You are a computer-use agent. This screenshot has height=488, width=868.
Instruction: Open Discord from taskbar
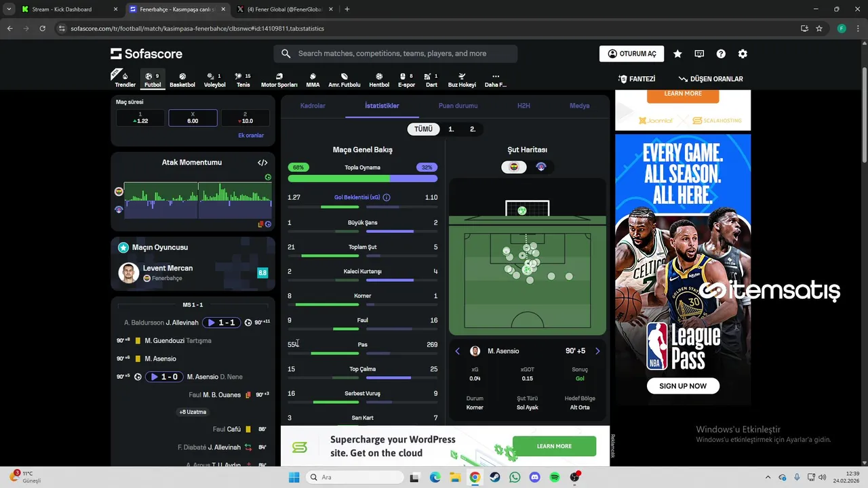pyautogui.click(x=534, y=477)
